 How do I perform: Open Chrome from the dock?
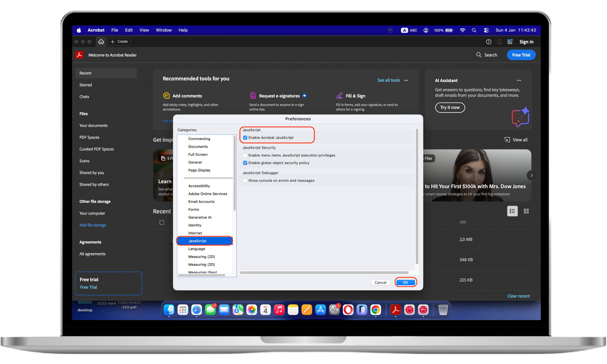[x=375, y=310]
